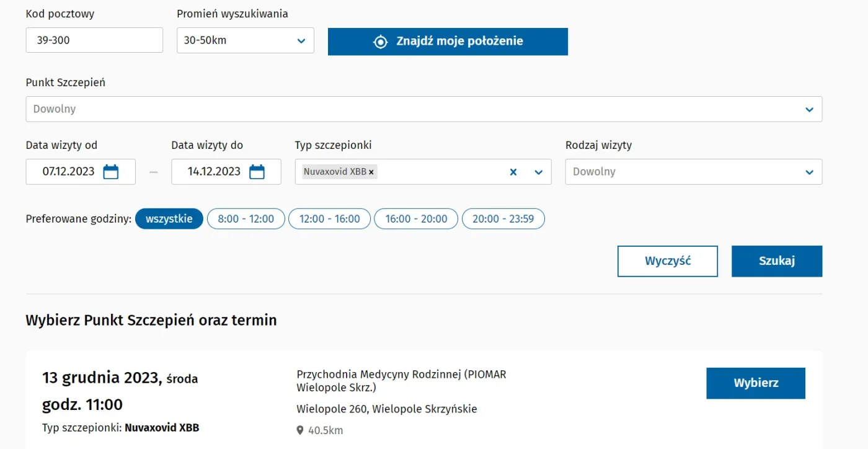Image resolution: width=868 pixels, height=449 pixels.
Task: Expand the Punkt Szczepień dropdown
Action: pyautogui.click(x=423, y=109)
